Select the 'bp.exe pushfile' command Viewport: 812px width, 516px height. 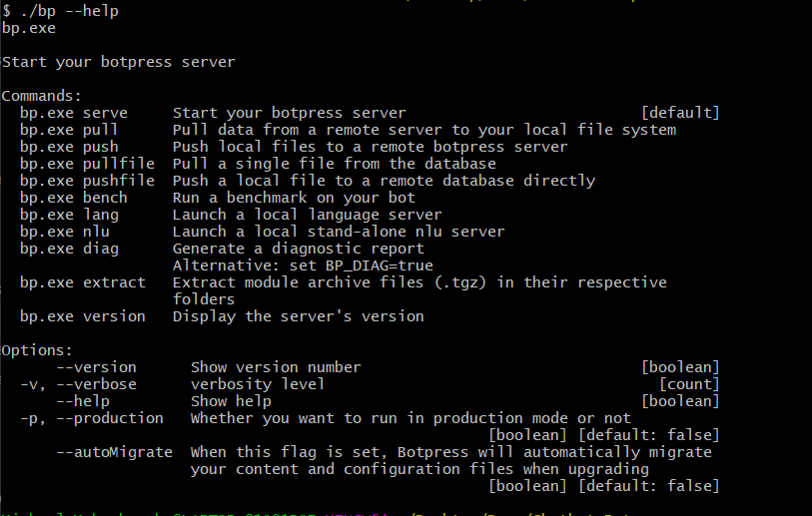(x=87, y=181)
